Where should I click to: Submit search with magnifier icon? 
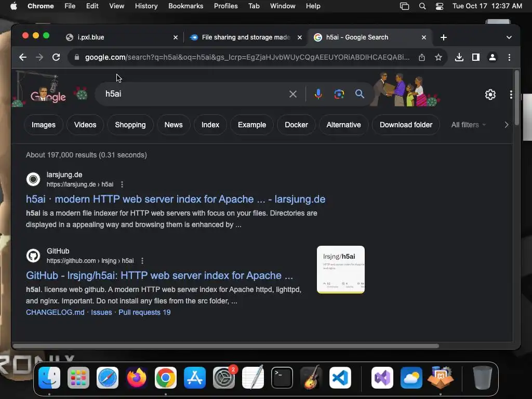(x=360, y=94)
